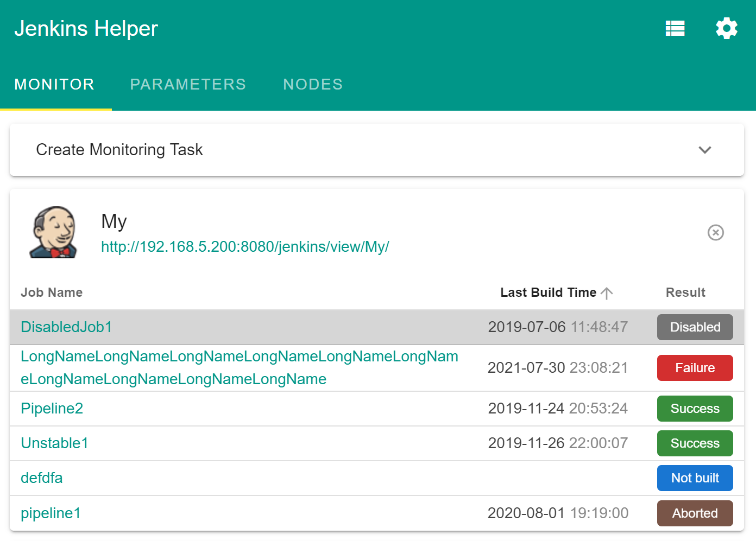Remove the My monitoring task with circled X
The image size is (756, 541).
click(x=716, y=232)
